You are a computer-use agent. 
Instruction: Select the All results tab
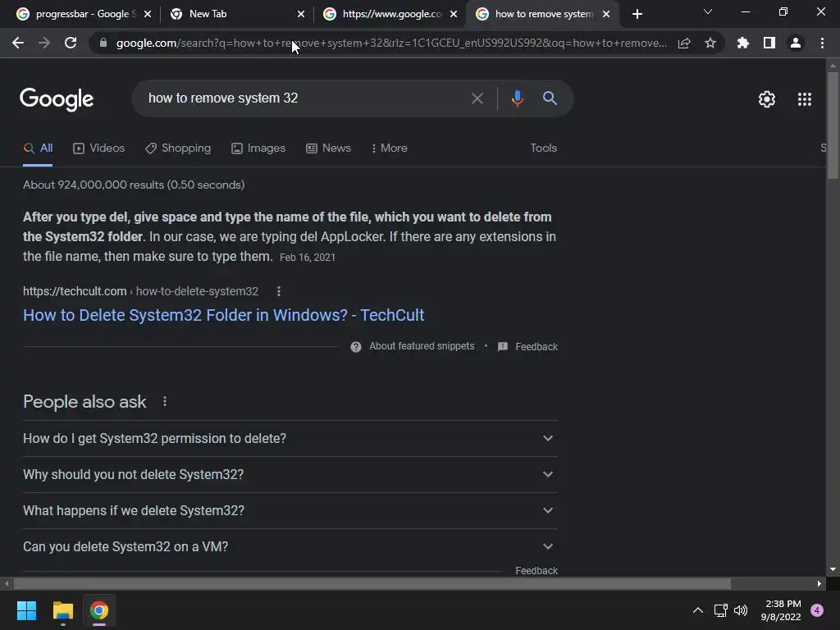coord(38,148)
